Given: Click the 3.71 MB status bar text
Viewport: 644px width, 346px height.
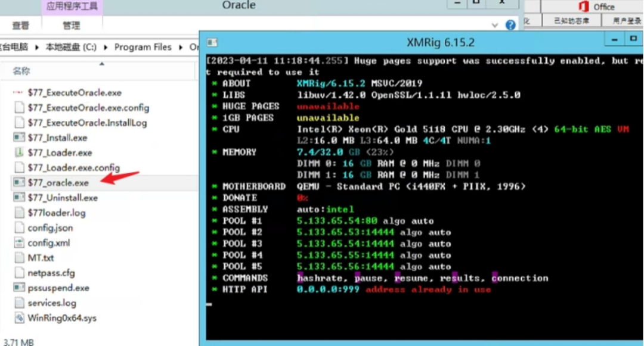Looking at the screenshot, I should 19,342.
